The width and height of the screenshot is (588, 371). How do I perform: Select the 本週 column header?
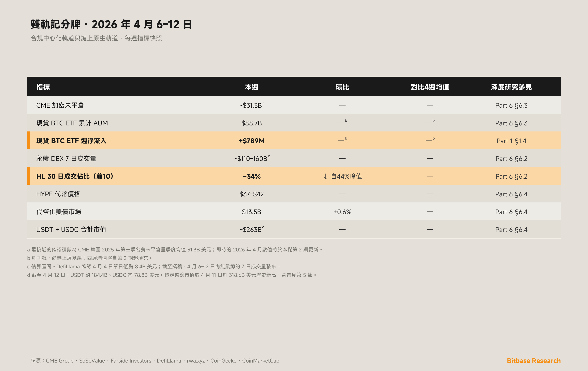(252, 87)
